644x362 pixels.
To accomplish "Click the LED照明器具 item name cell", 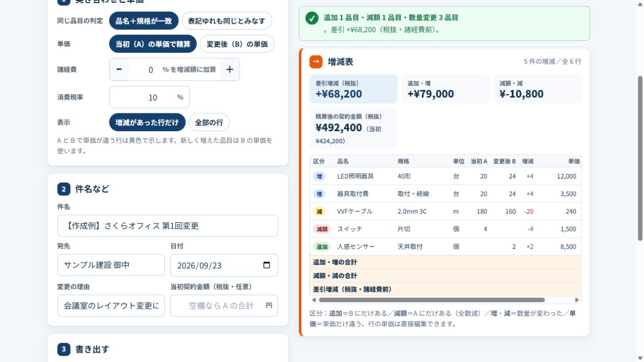I will (x=355, y=176).
